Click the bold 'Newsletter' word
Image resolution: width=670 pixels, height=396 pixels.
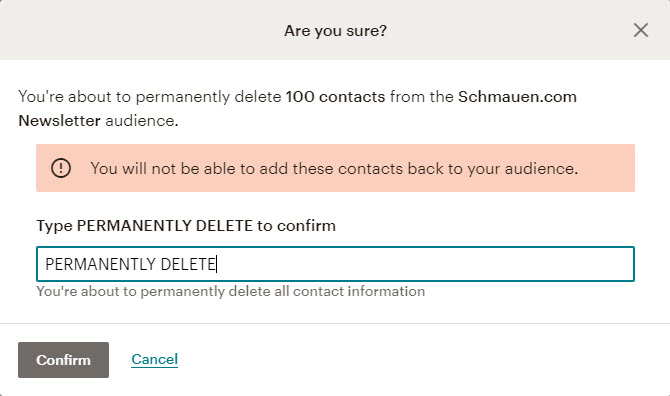click(59, 121)
